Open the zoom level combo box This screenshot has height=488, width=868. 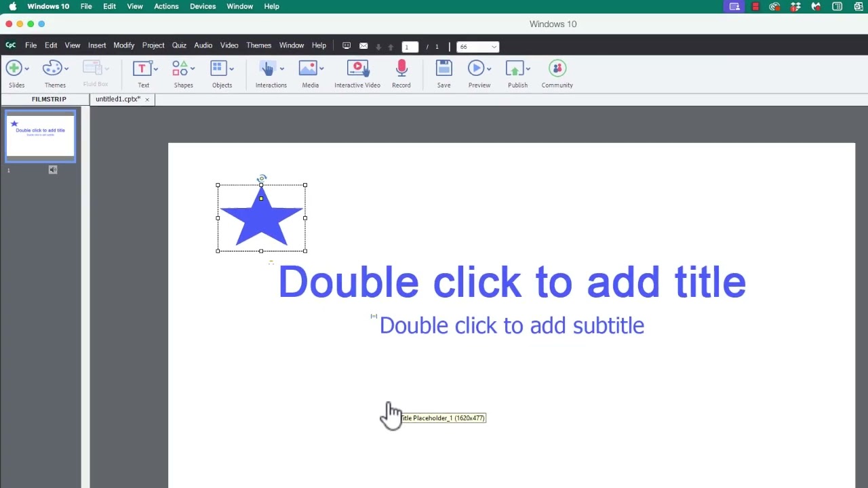click(x=478, y=47)
